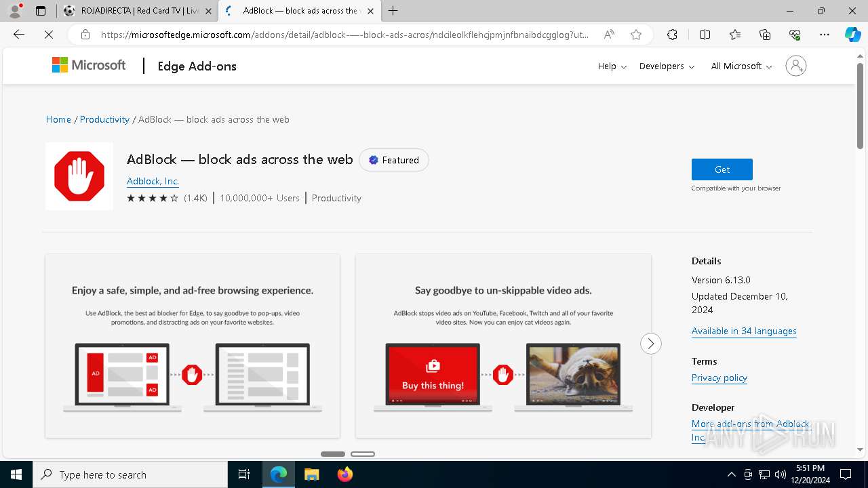Select the first carousel page indicator
This screenshot has width=868, height=488.
[x=333, y=454]
